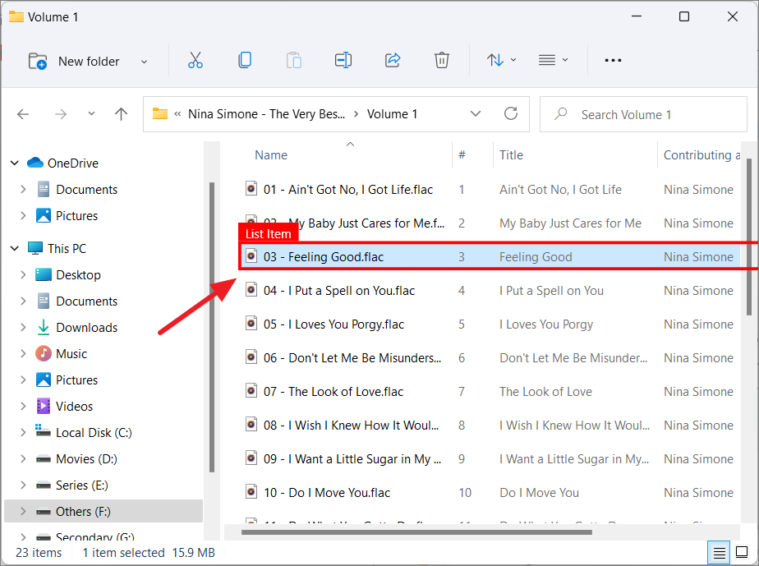This screenshot has height=566, width=759.
Task: Click the Cut scissors icon
Action: coord(195,61)
